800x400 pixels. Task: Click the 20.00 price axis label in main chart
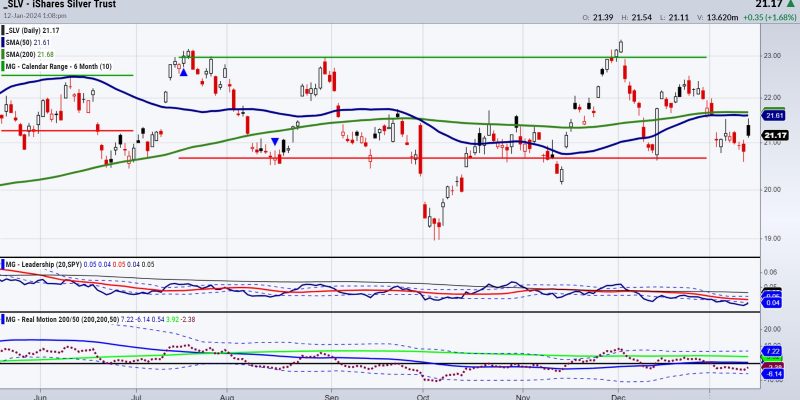coord(773,190)
